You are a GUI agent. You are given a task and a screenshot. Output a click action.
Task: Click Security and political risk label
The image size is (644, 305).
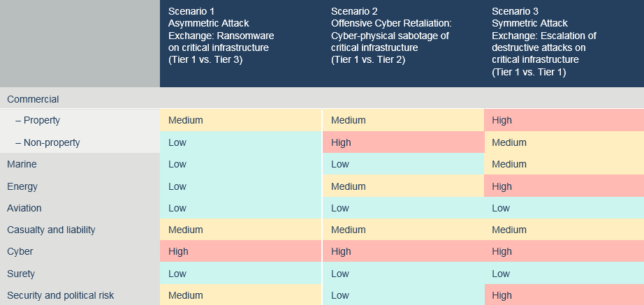(x=60, y=295)
